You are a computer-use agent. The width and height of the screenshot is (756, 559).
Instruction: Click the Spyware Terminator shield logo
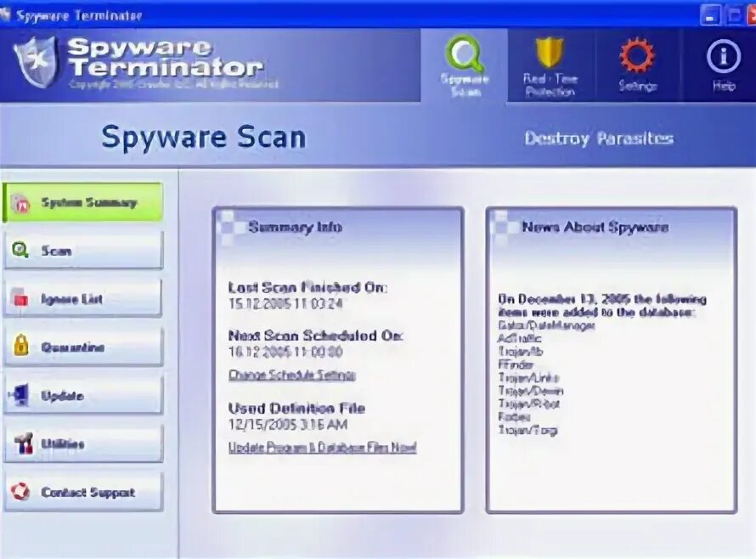tap(37, 62)
